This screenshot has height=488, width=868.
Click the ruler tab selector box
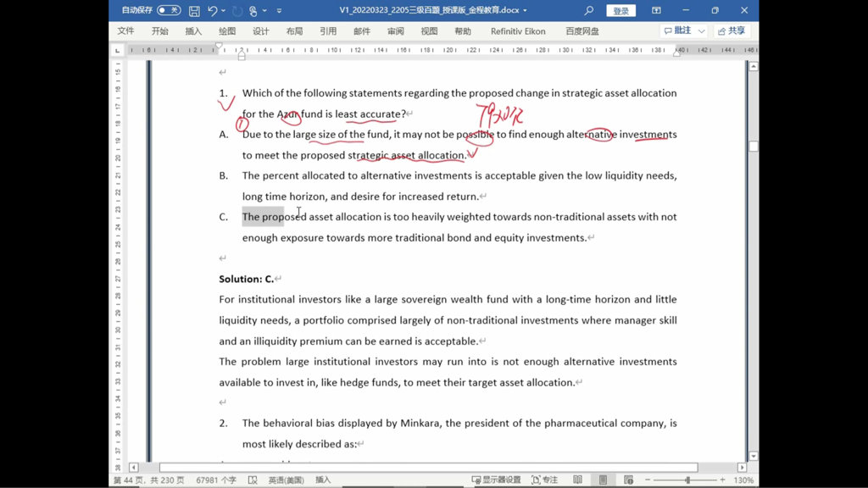(x=118, y=50)
